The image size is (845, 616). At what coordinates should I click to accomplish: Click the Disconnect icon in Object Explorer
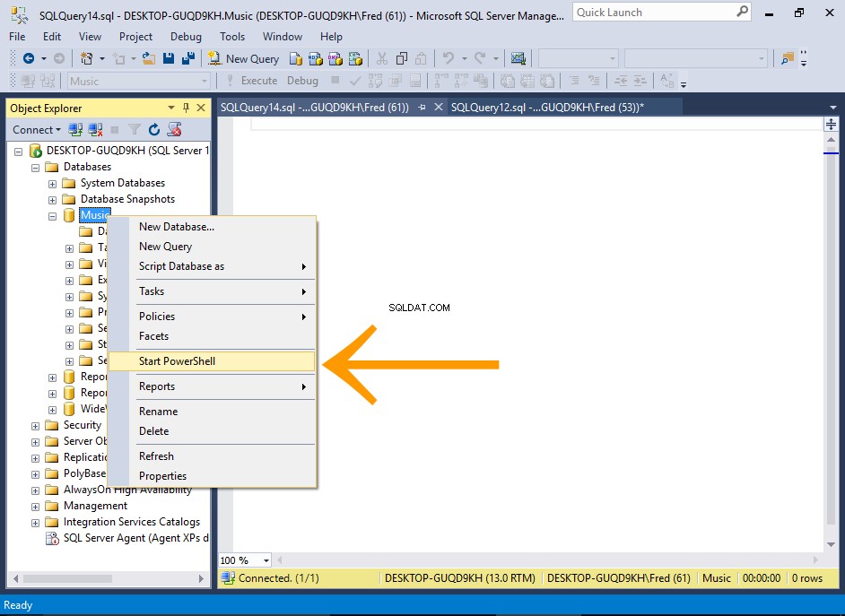pyautogui.click(x=95, y=129)
